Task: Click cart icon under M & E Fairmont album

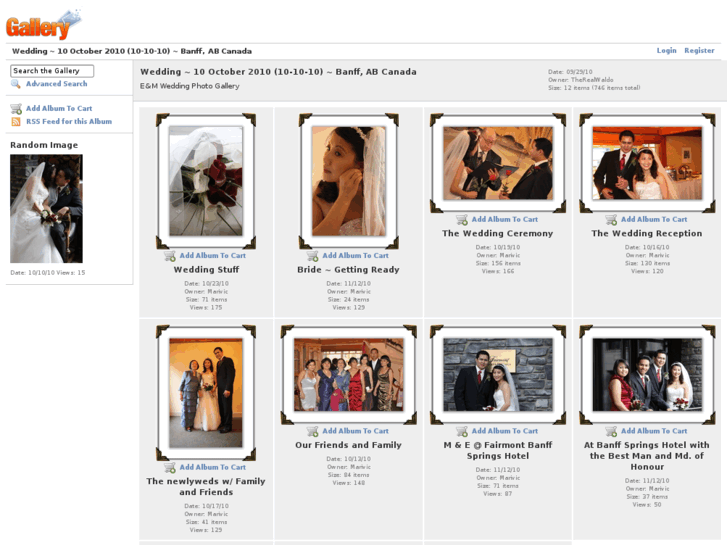Action: (x=462, y=431)
